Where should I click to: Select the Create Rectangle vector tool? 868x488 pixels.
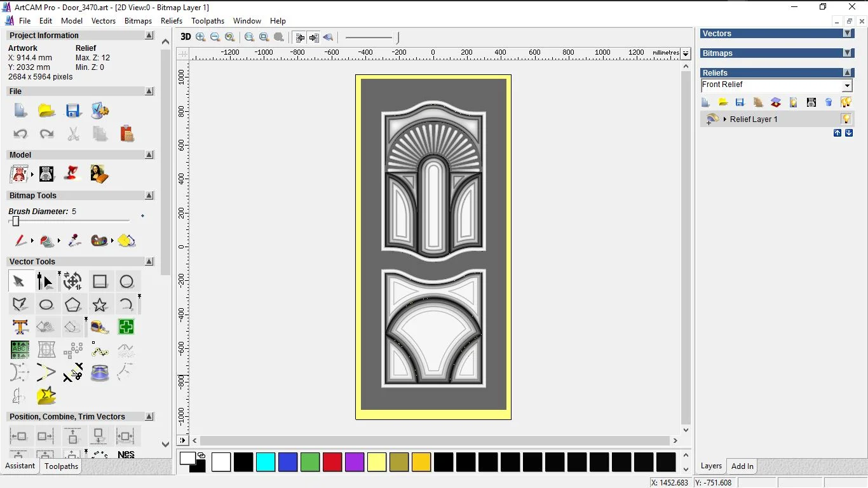coord(100,281)
